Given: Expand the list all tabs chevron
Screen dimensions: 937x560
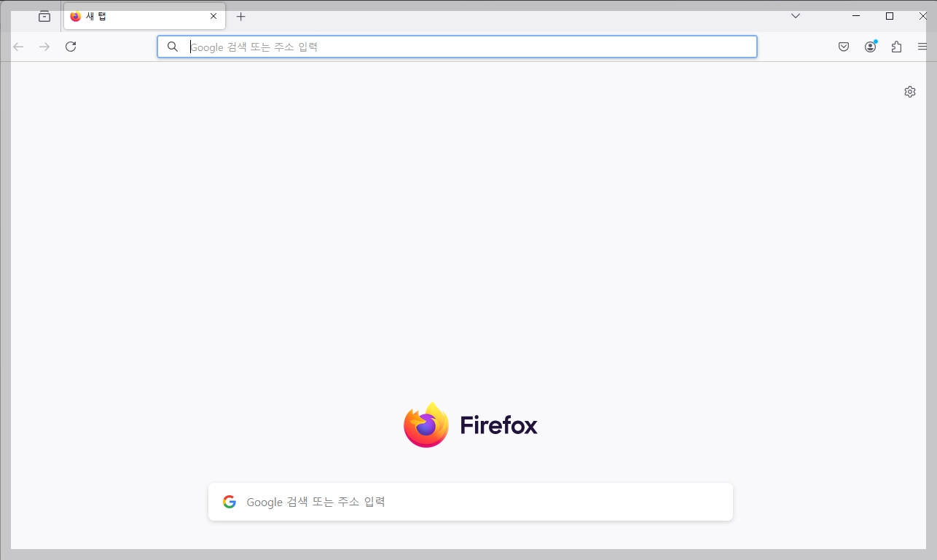Looking at the screenshot, I should tap(796, 16).
